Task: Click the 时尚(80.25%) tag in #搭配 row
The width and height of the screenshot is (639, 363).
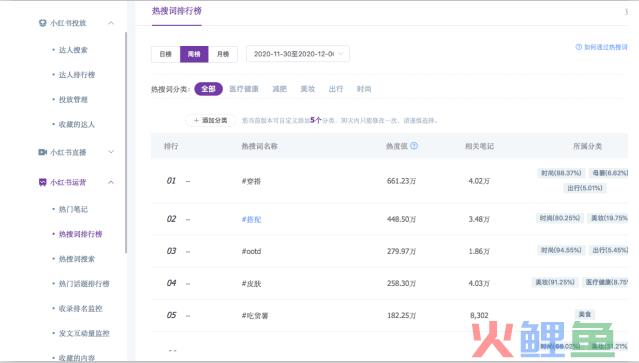Action: click(560, 218)
